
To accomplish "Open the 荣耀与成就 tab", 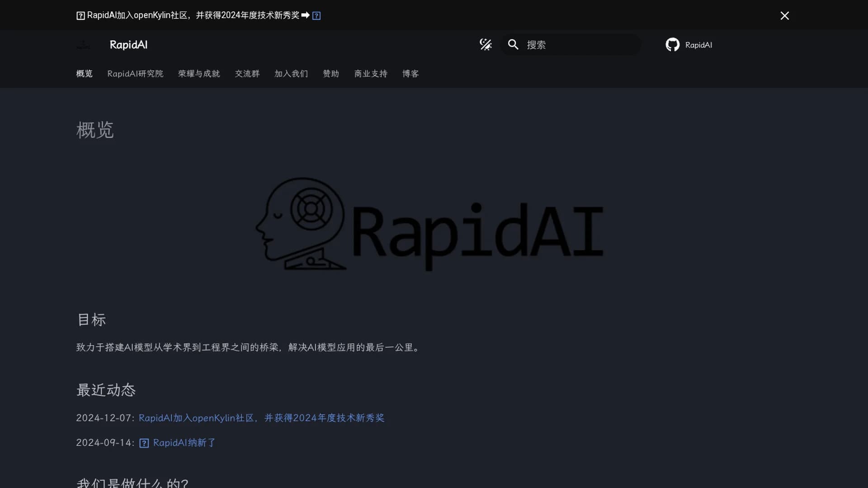I will [199, 74].
